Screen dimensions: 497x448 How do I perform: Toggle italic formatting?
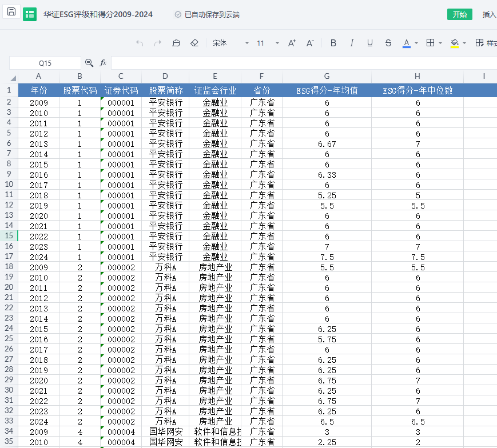click(352, 43)
